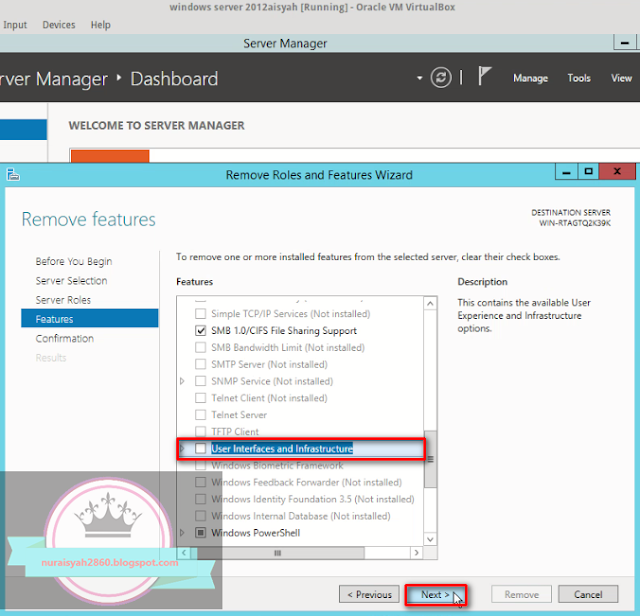Select the Windows PowerShell feature label
640x616 pixels.
tap(256, 533)
